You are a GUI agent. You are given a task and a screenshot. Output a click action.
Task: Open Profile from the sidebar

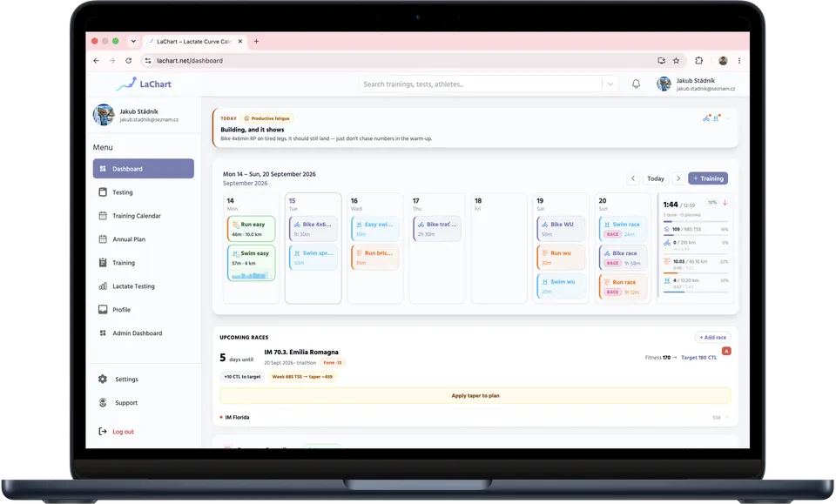point(144,310)
